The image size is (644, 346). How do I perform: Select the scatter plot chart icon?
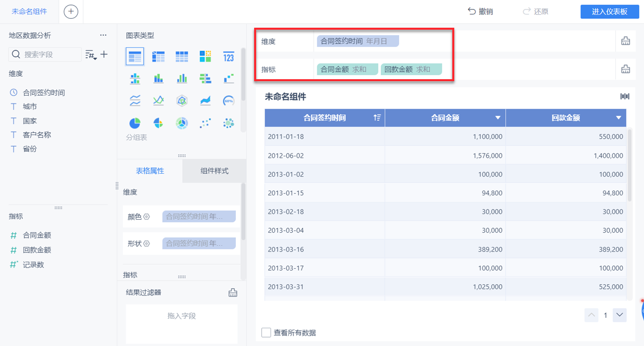[x=205, y=123]
